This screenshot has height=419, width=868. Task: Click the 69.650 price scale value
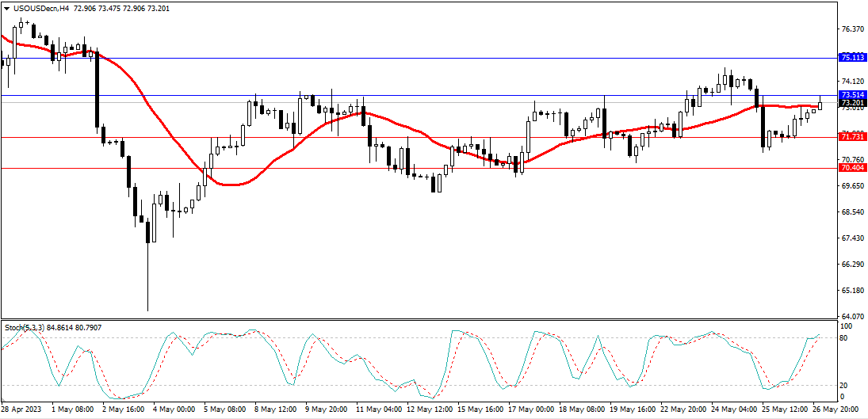852,186
